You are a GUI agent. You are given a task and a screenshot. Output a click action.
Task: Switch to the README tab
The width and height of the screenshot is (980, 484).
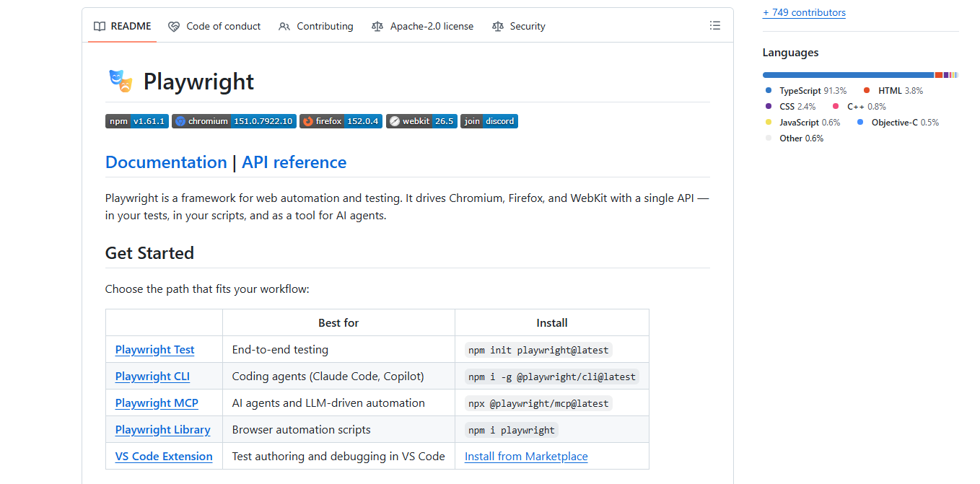[x=123, y=26]
